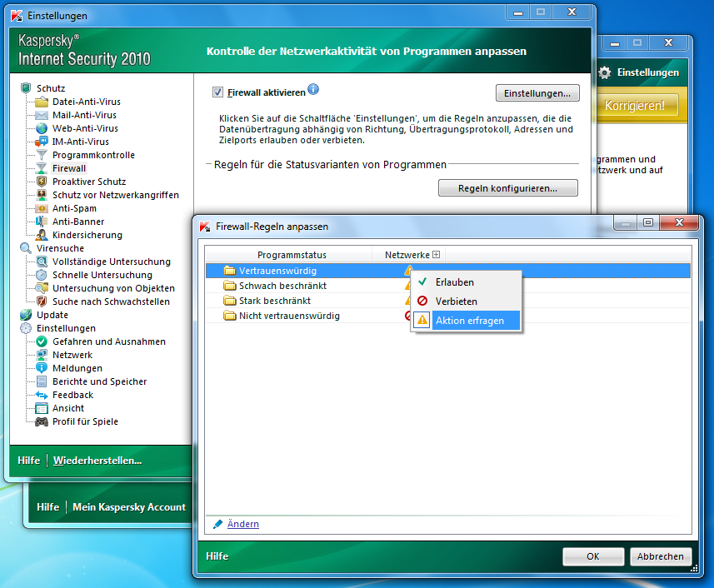Click the Wiederherstellen... link

pos(97,460)
